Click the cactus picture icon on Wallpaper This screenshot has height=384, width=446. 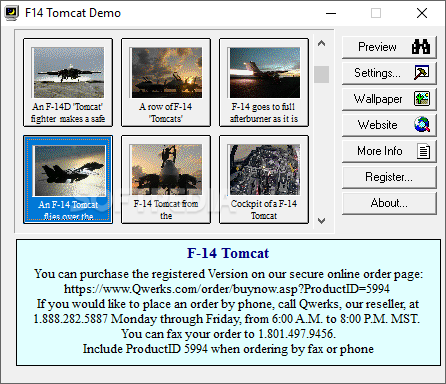422,99
